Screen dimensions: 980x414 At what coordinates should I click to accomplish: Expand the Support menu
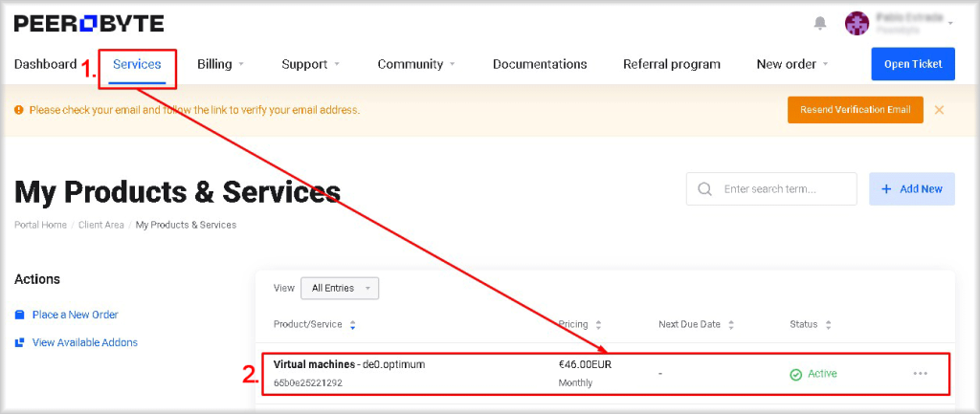(311, 64)
